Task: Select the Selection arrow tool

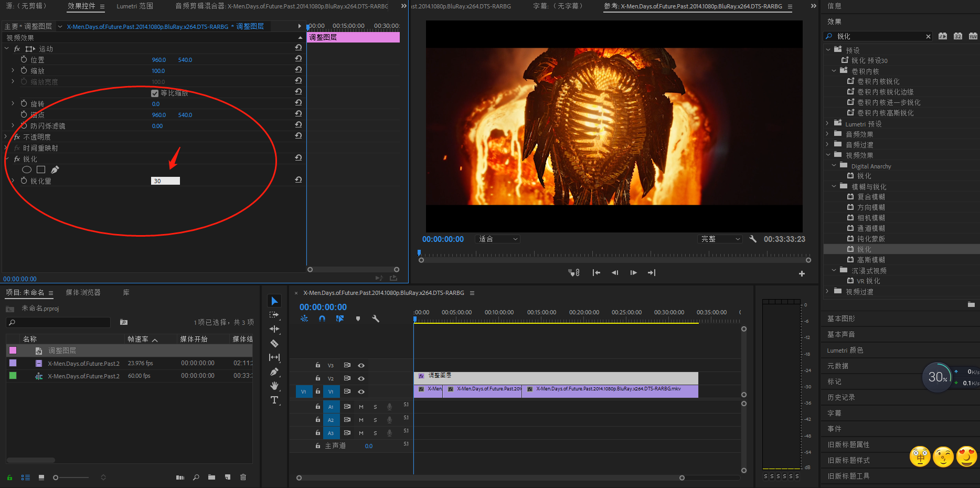Action: click(274, 301)
